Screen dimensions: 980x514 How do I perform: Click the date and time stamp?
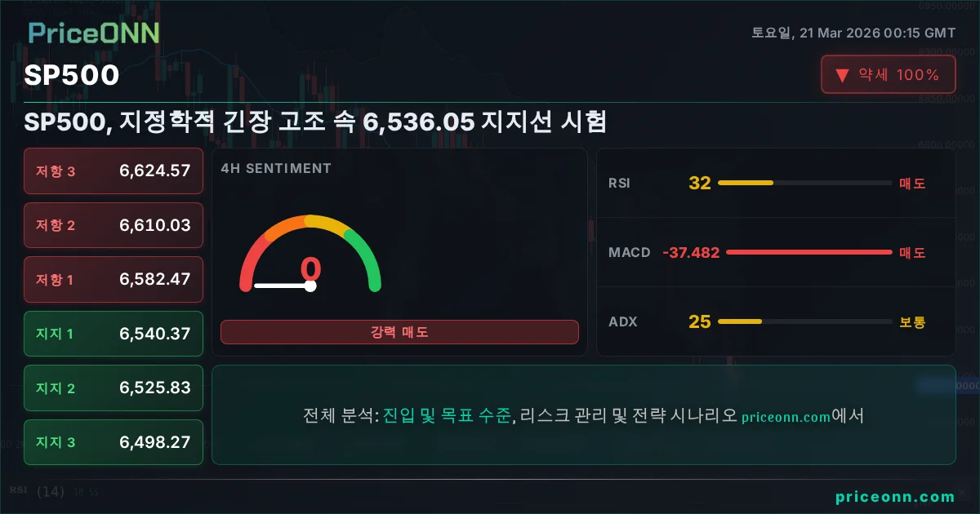(853, 33)
